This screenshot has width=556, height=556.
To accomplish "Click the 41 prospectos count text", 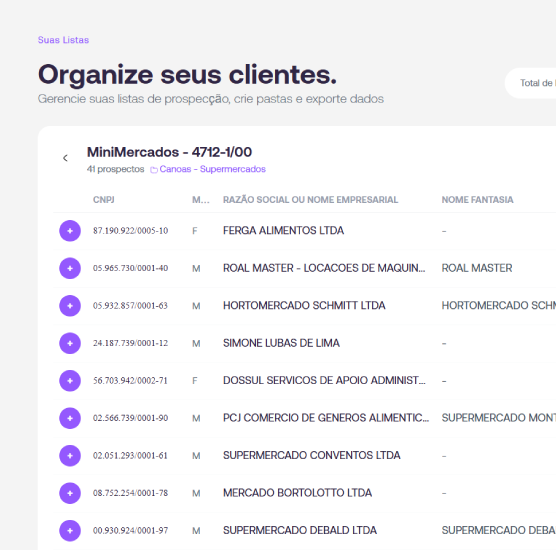I will tap(116, 169).
